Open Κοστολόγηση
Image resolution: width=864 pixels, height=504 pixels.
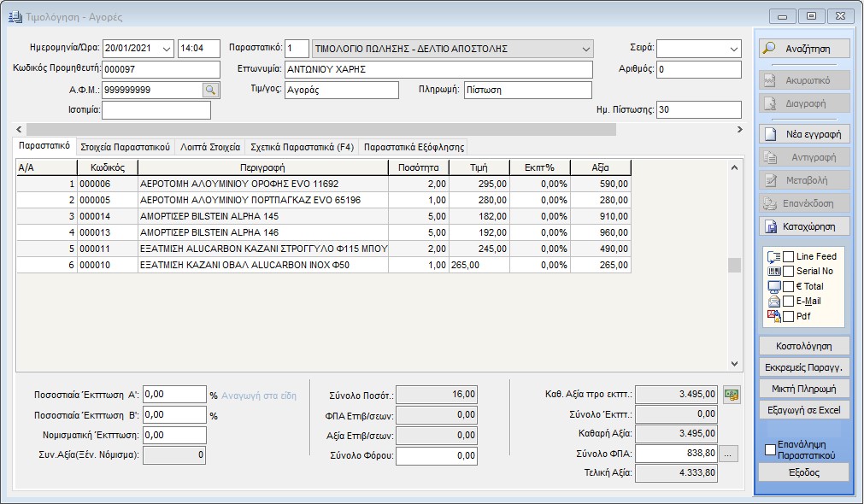pyautogui.click(x=803, y=346)
